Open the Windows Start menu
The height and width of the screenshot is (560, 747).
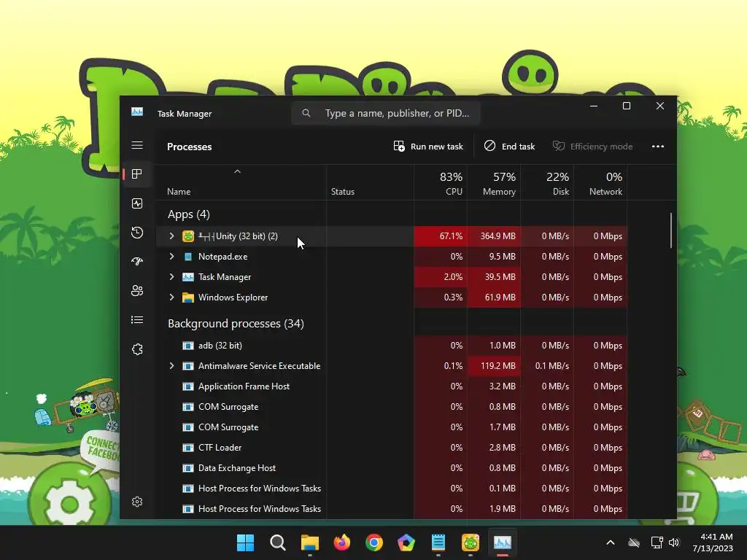[x=245, y=542]
